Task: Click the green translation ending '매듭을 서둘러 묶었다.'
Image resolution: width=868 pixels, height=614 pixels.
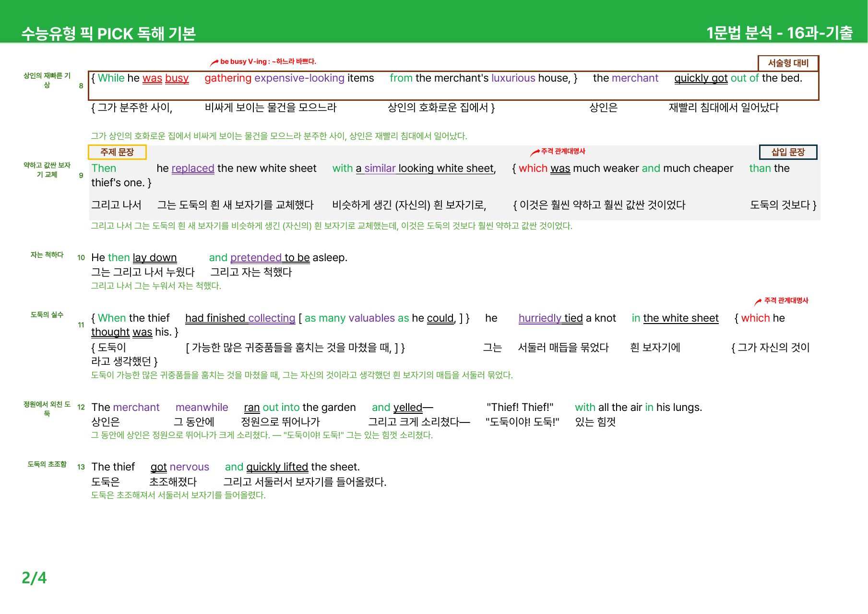Action: pyautogui.click(x=302, y=375)
